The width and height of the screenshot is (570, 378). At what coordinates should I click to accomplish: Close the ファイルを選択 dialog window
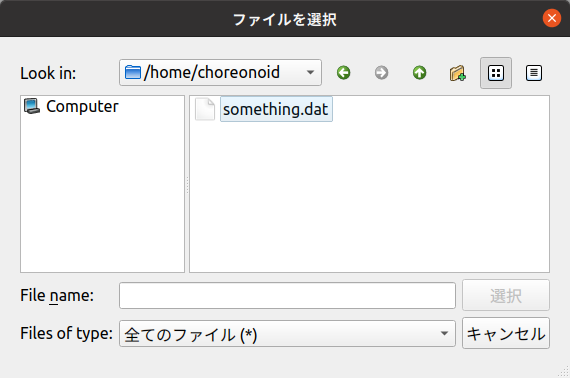click(552, 18)
